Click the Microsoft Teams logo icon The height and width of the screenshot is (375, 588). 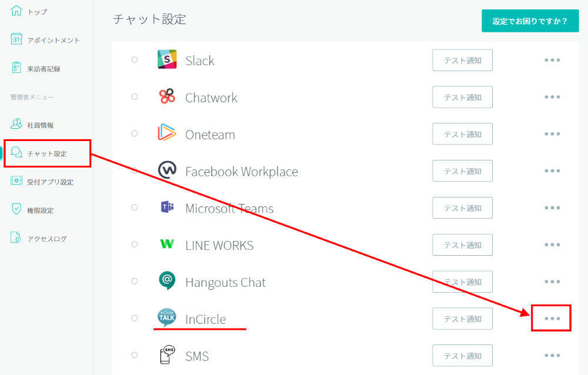167,208
